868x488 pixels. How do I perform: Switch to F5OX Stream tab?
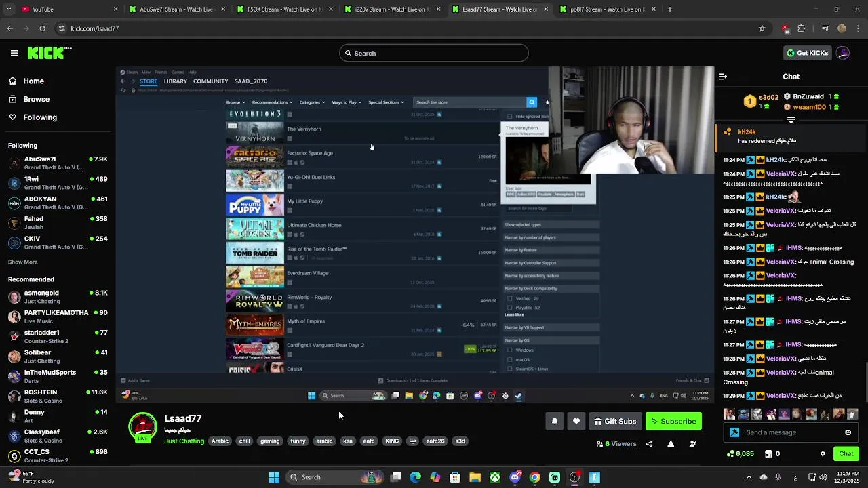283,9
